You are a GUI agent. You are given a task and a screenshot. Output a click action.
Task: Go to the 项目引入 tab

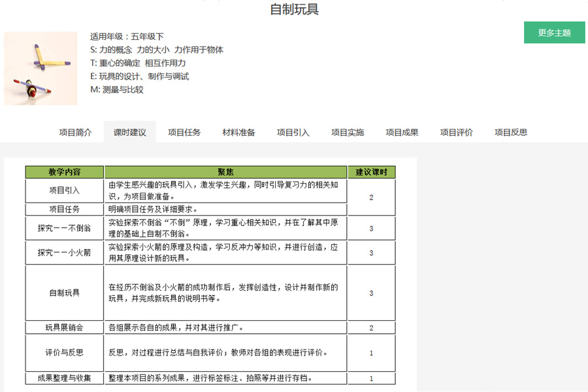(293, 132)
